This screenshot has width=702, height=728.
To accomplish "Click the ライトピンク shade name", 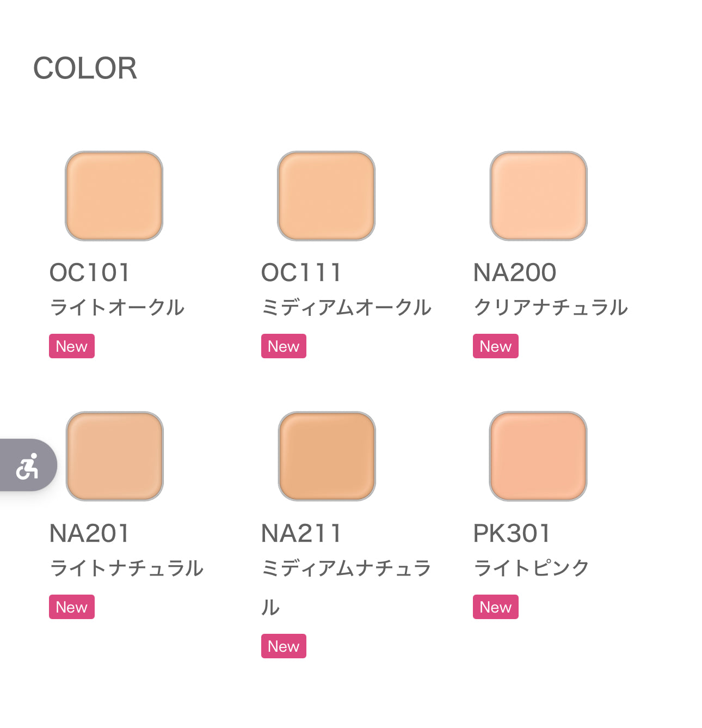I will [x=531, y=568].
